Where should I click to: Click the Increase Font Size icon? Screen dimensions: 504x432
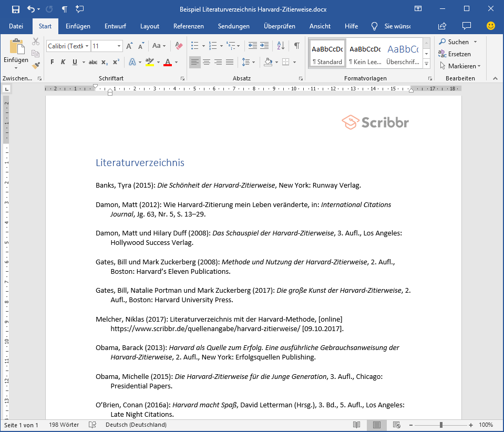click(x=129, y=46)
